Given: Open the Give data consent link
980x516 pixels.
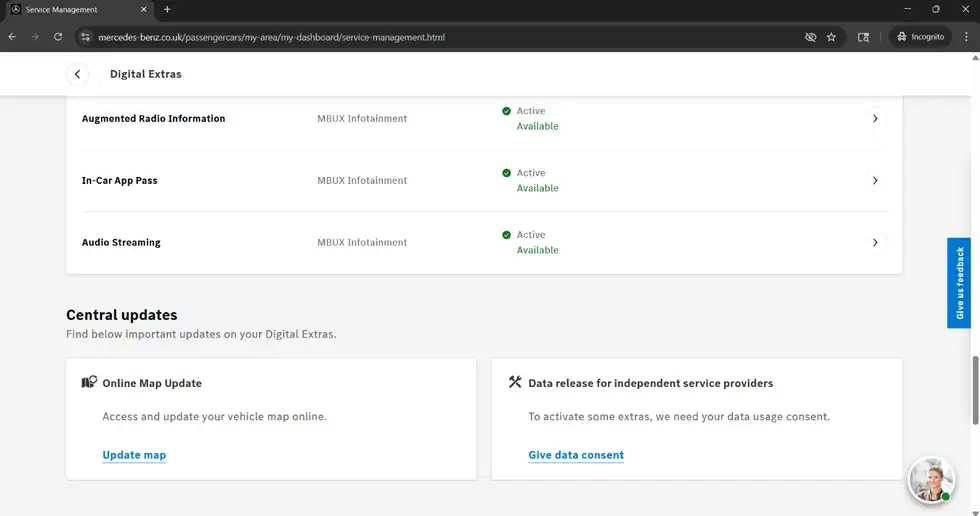Looking at the screenshot, I should [576, 455].
